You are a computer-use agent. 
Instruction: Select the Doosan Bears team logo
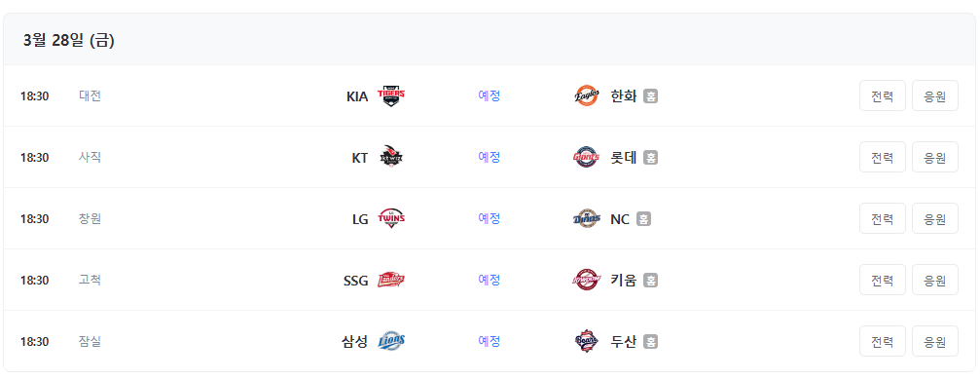[586, 341]
